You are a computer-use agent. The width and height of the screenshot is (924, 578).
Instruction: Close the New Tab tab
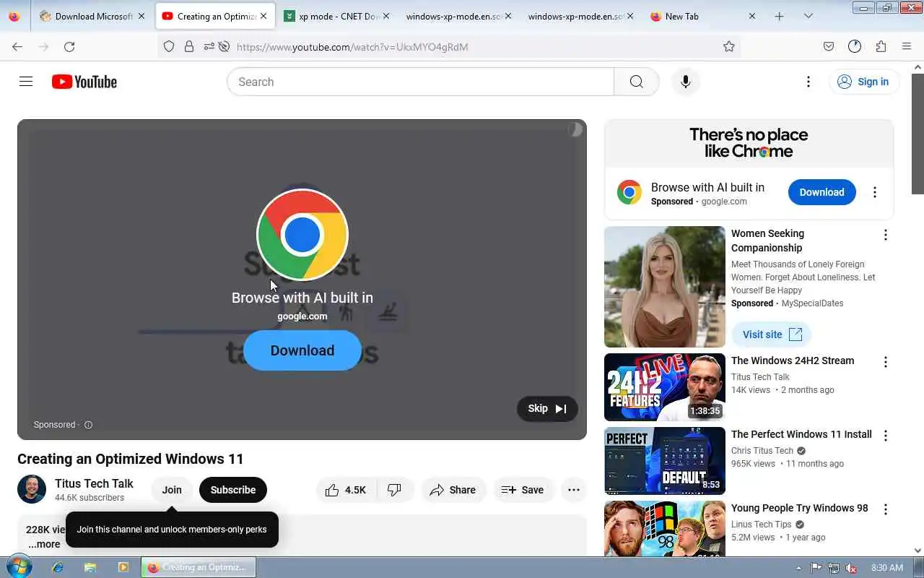click(x=752, y=16)
